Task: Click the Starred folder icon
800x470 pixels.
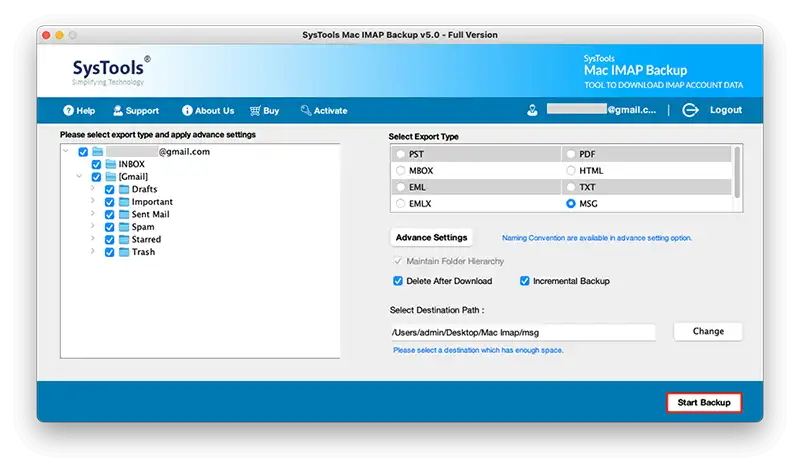Action: point(124,239)
